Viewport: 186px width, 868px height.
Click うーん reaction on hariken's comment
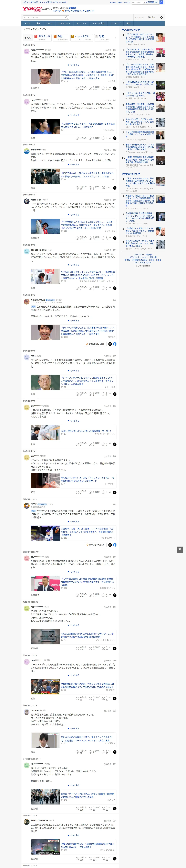click(x=106, y=752)
